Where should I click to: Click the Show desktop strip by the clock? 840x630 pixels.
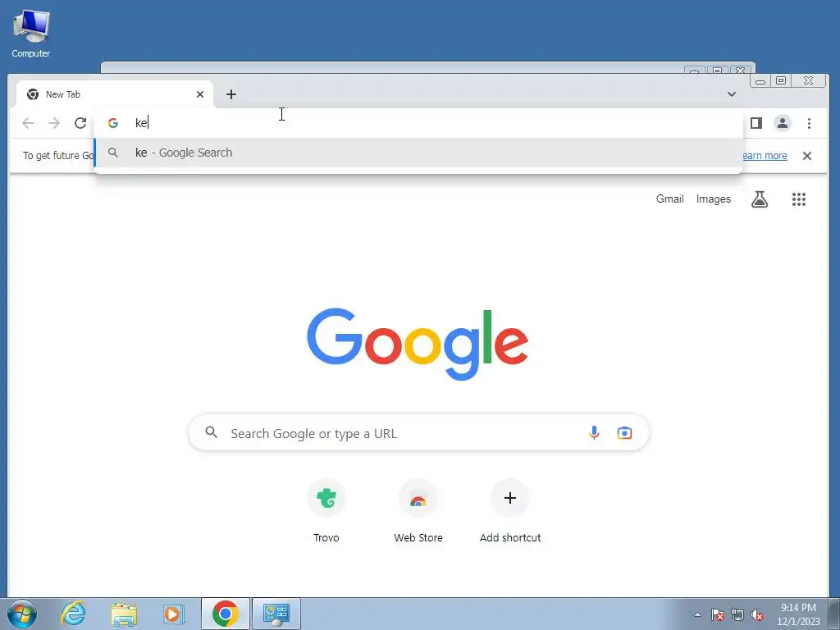tap(833, 614)
